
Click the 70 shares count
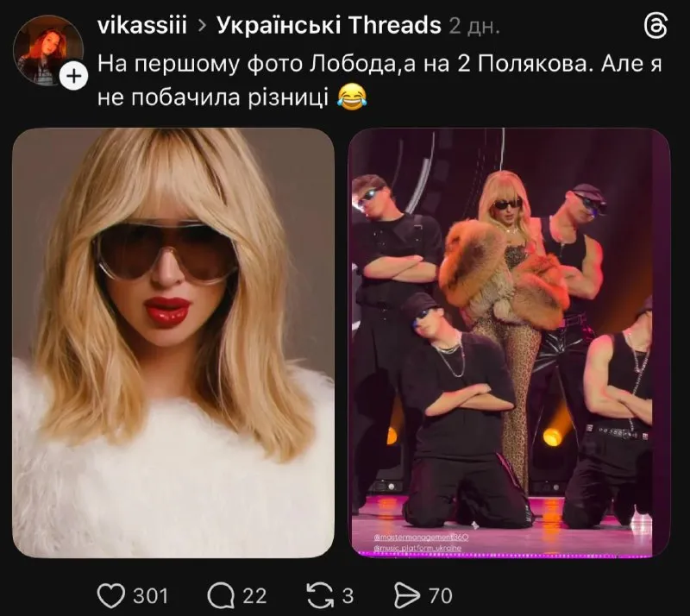tap(440, 594)
